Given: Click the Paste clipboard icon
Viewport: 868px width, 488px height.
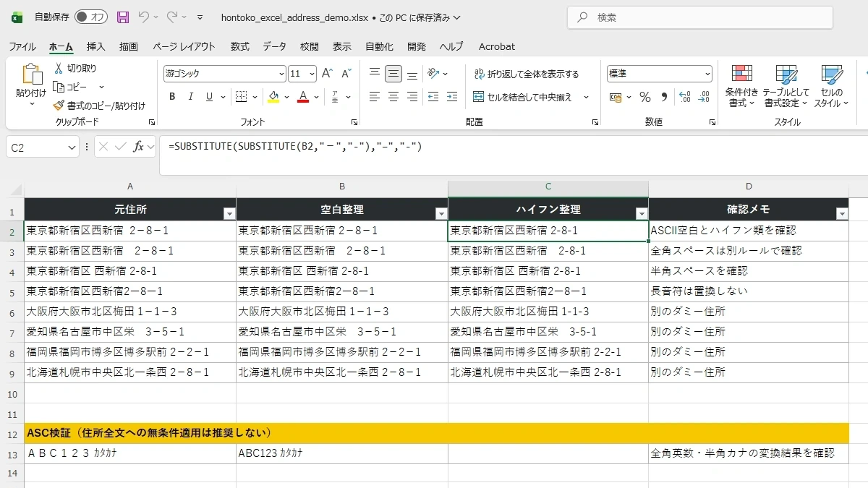Looking at the screenshot, I should pyautogui.click(x=32, y=74).
